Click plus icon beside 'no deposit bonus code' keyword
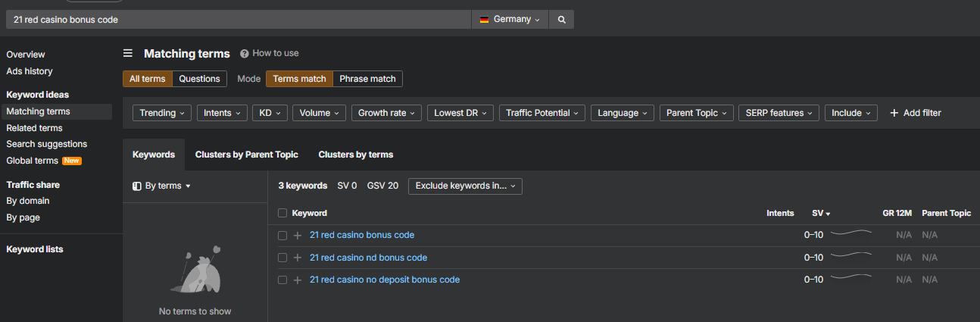 point(298,280)
